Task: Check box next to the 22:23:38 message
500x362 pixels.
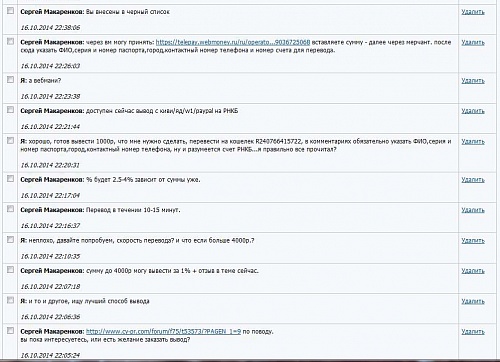Action: [x=10, y=80]
